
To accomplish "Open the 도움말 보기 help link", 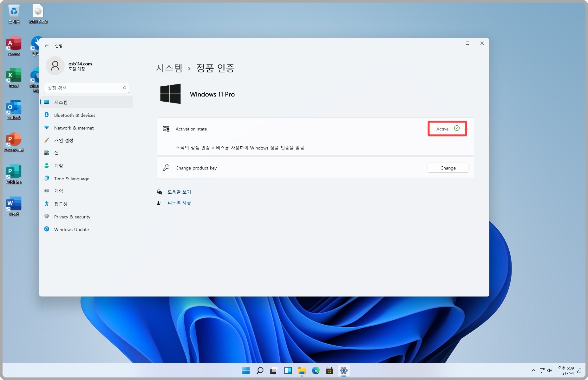I will (x=179, y=192).
